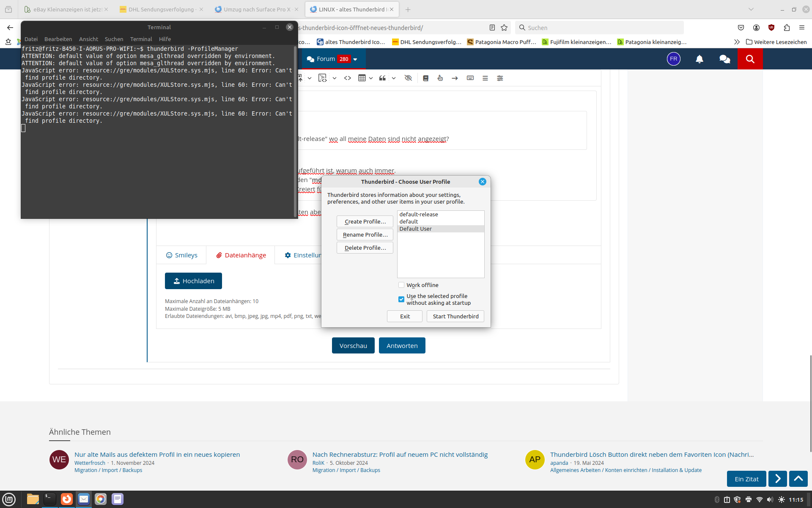Select the default-release profile entry
This screenshot has height=508, width=812.
(x=419, y=214)
